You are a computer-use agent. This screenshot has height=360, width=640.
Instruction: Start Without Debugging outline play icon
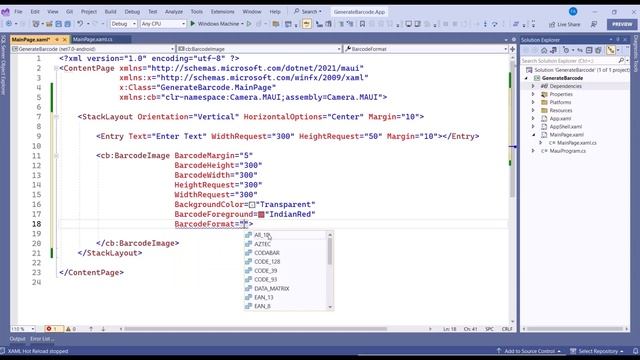click(x=249, y=24)
